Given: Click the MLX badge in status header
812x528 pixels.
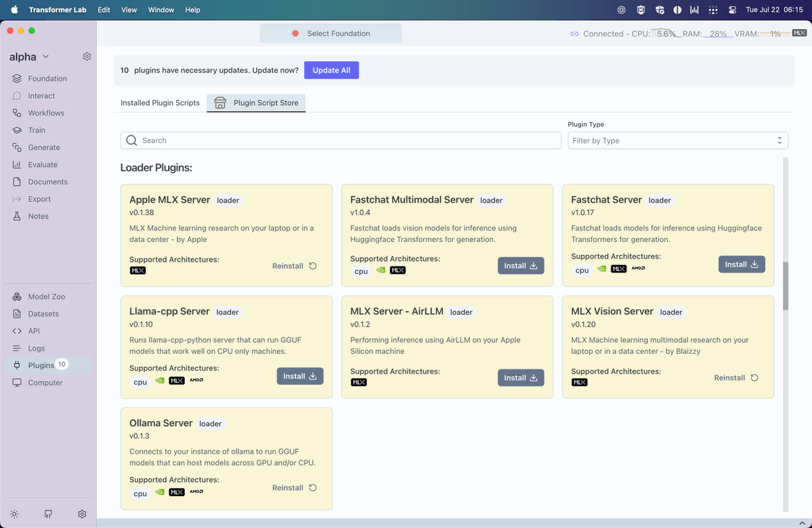Looking at the screenshot, I should (799, 33).
